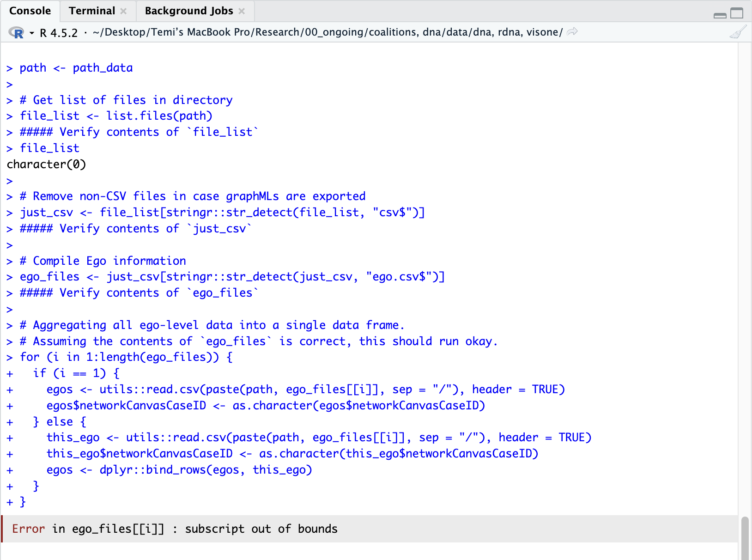752x560 pixels.
Task: Minimize the console pane
Action: 720,14
